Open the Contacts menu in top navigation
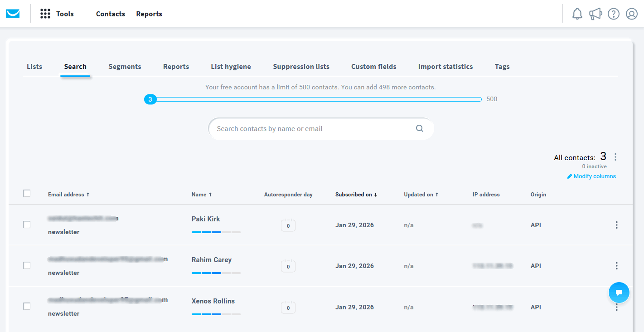 [110, 14]
